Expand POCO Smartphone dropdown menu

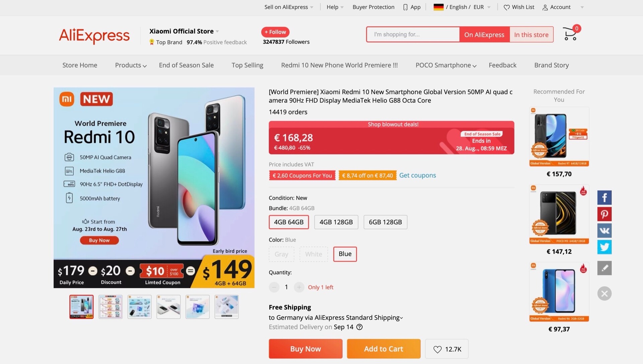tap(446, 65)
